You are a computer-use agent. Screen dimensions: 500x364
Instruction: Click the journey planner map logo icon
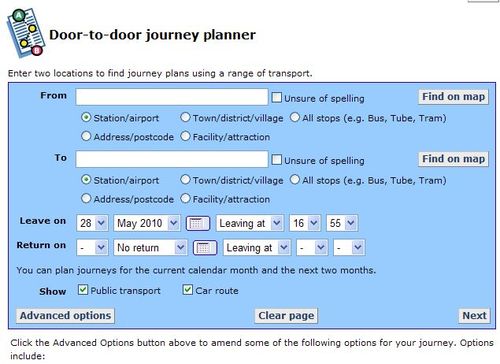26,33
